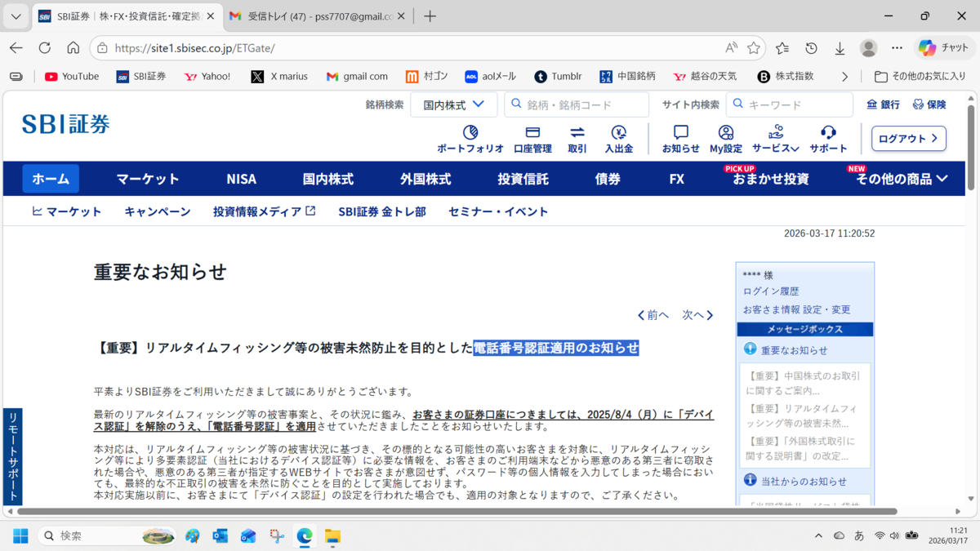Open the 保険 insurance link

(x=929, y=104)
